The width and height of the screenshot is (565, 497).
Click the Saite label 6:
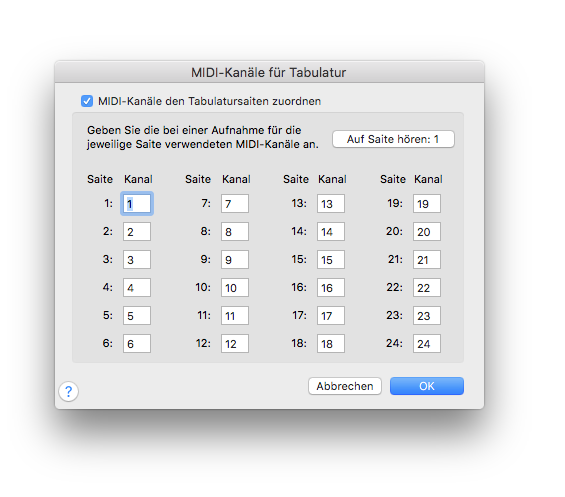[x=108, y=343]
